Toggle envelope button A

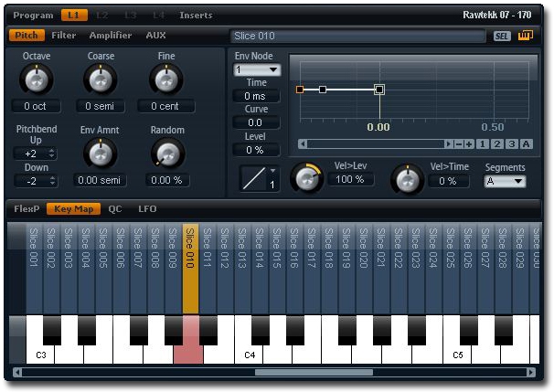coord(527,144)
